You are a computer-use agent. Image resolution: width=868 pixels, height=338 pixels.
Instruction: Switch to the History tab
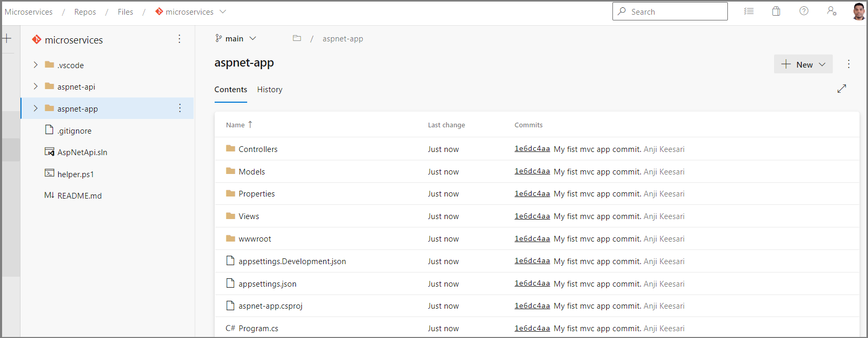pyautogui.click(x=270, y=90)
